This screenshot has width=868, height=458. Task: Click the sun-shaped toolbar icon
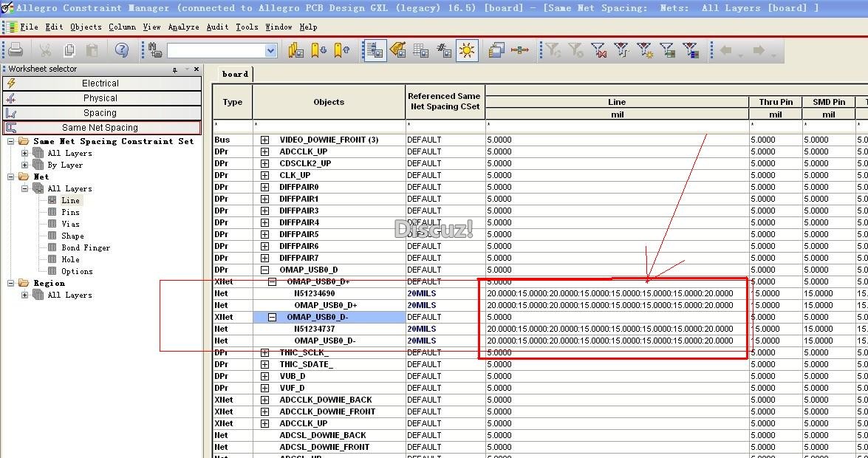[467, 50]
